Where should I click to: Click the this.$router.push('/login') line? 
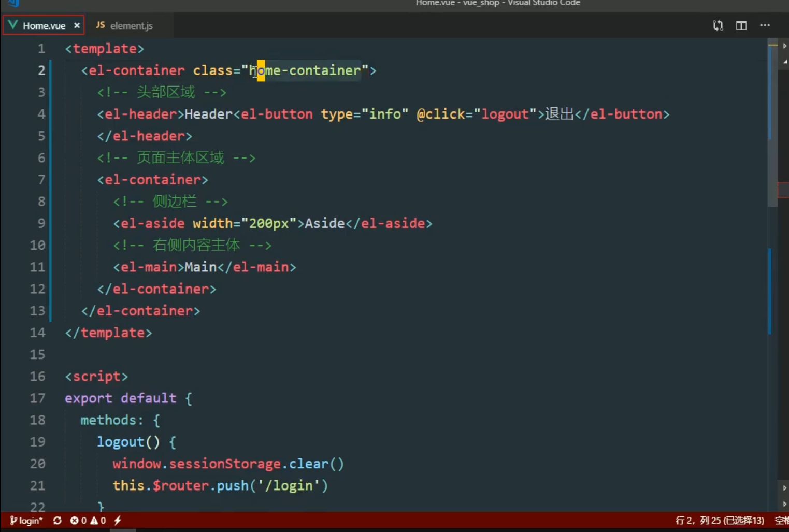220,485
